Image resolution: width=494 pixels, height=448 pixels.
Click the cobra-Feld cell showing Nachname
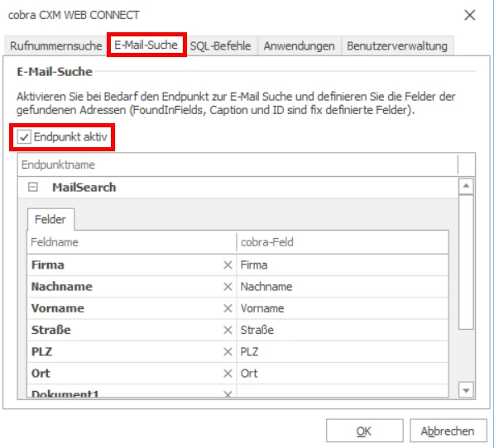(343, 287)
